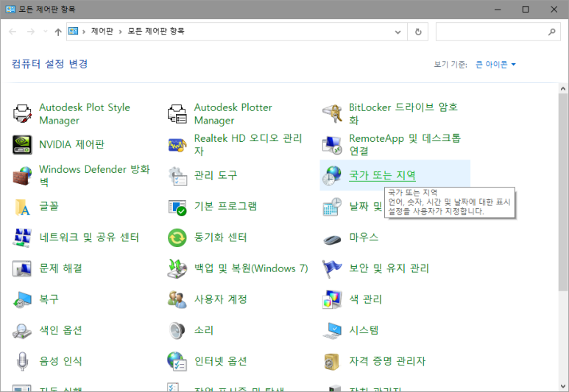
Task: Click the 마우스 mouse icon
Action: click(332, 239)
